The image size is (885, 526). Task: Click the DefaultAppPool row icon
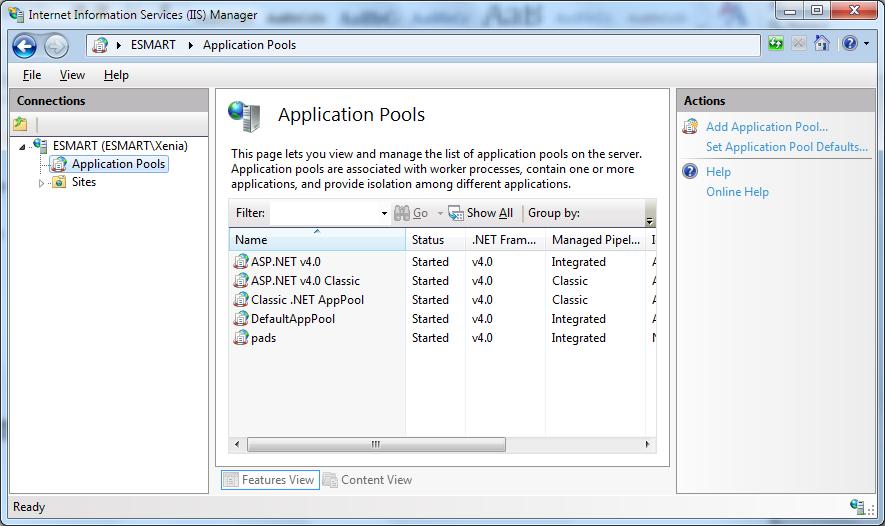241,319
